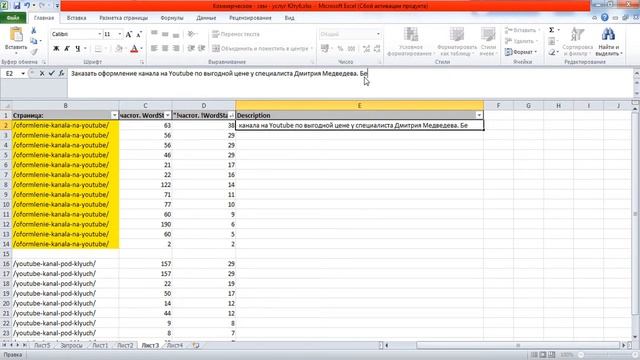Open Excel Help question mark icon
The width and height of the screenshot is (640, 360).
click(604, 18)
